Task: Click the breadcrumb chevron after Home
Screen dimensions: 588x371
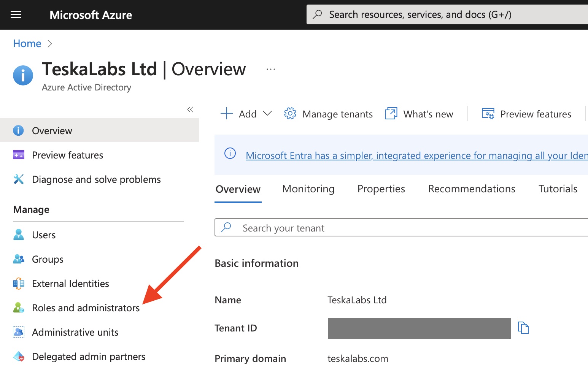Action: 49,44
